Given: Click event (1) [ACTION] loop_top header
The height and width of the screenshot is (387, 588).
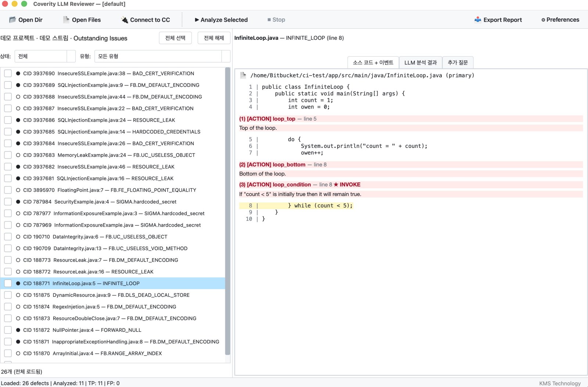Looking at the screenshot, I should tap(411, 119).
